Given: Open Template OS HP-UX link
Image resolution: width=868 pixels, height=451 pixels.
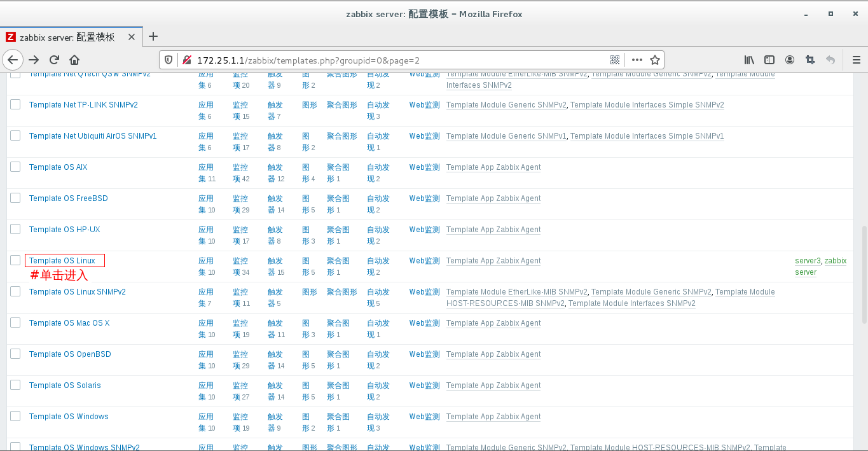Looking at the screenshot, I should tap(65, 230).
